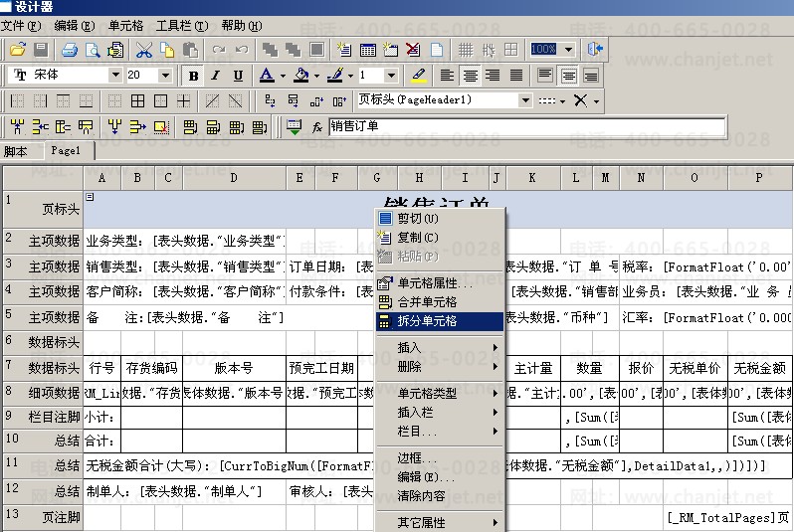Open print preview with magnifier icon
794x532 pixels.
coord(93,49)
